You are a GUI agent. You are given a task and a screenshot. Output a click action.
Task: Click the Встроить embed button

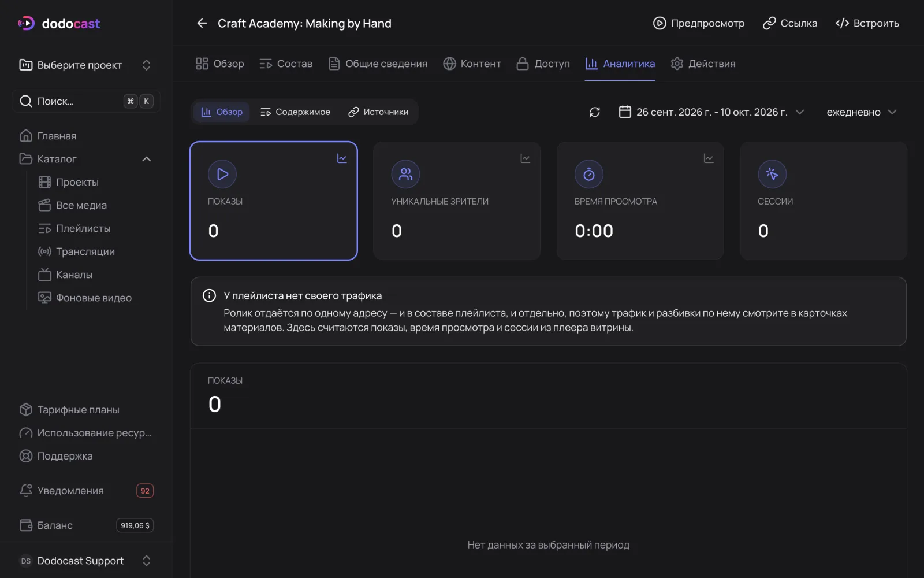pyautogui.click(x=867, y=23)
